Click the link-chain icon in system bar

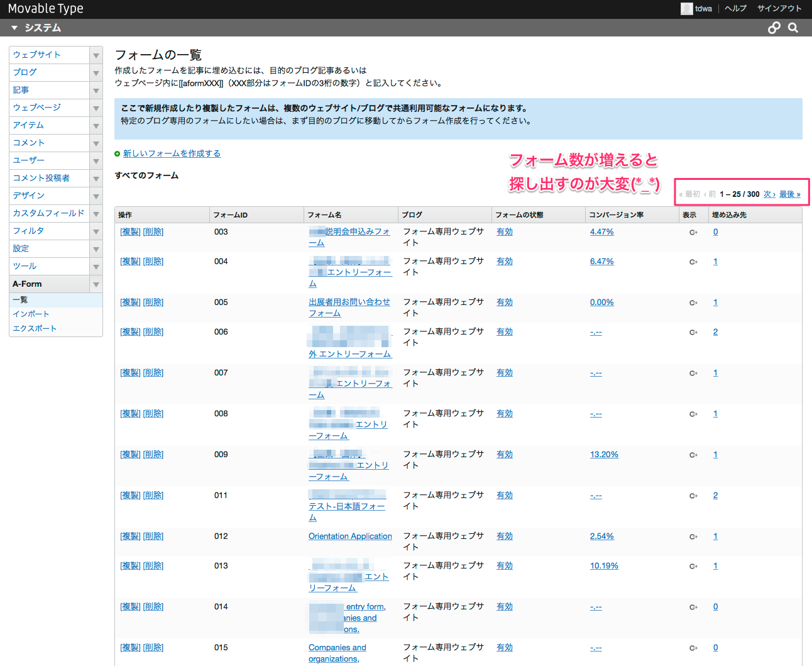coord(774,28)
